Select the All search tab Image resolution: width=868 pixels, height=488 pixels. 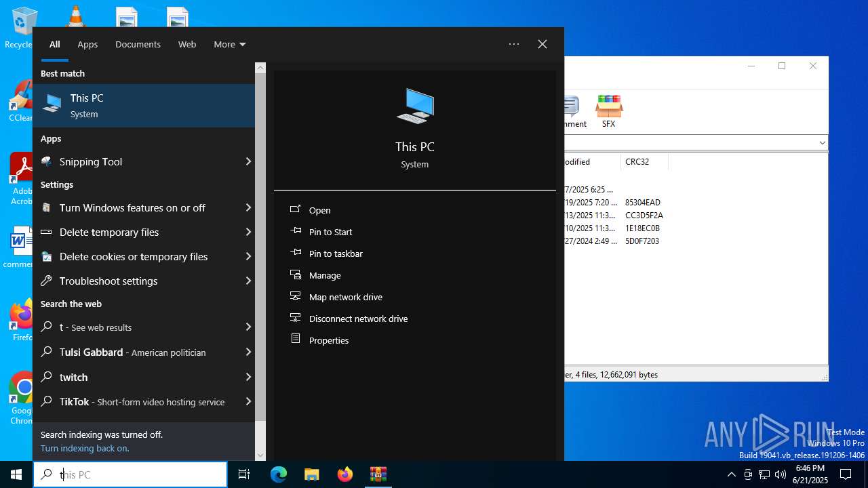point(55,44)
